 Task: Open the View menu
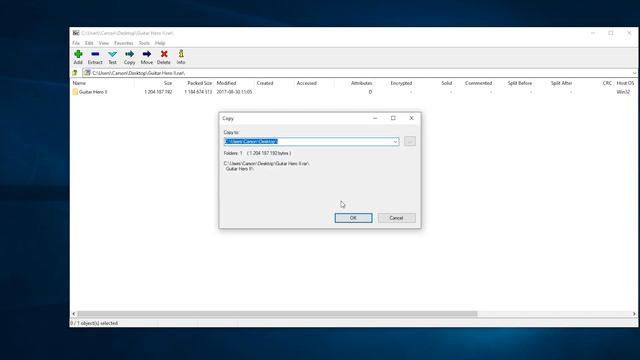tap(104, 43)
